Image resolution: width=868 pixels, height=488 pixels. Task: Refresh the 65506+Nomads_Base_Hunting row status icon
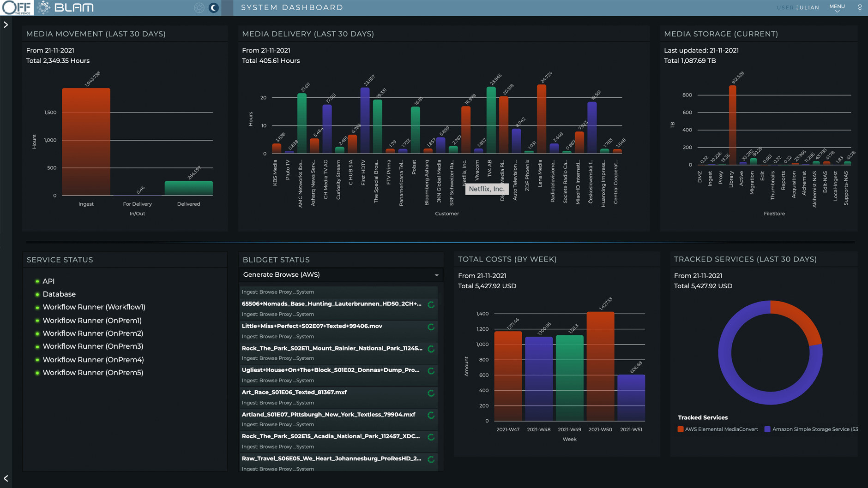pos(431,304)
